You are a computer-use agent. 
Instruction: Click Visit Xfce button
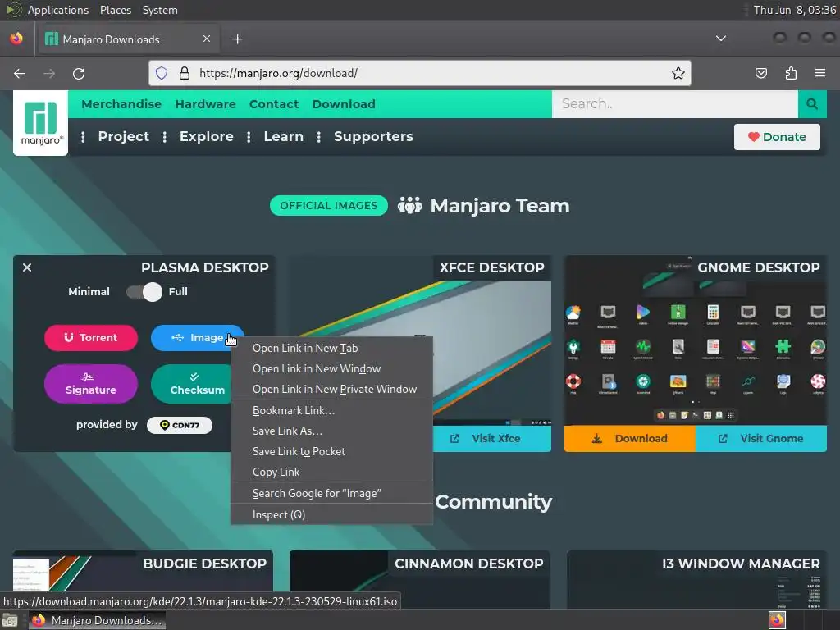(492, 439)
